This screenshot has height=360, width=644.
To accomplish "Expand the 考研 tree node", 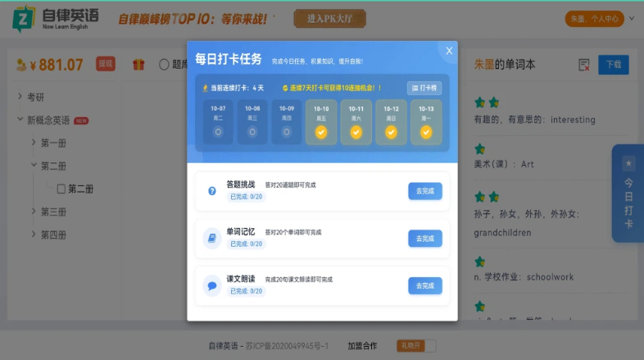I will coord(20,97).
